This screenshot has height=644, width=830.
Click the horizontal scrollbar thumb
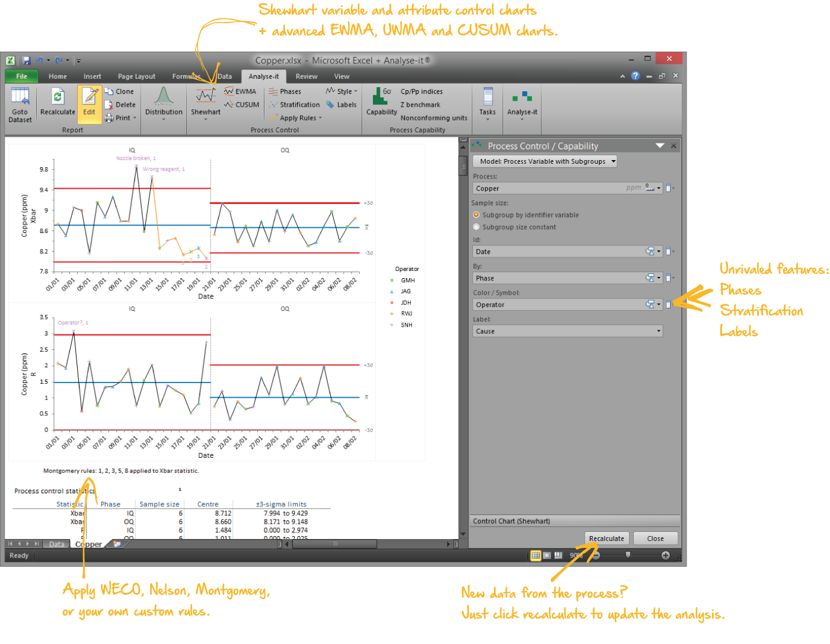(x=334, y=544)
